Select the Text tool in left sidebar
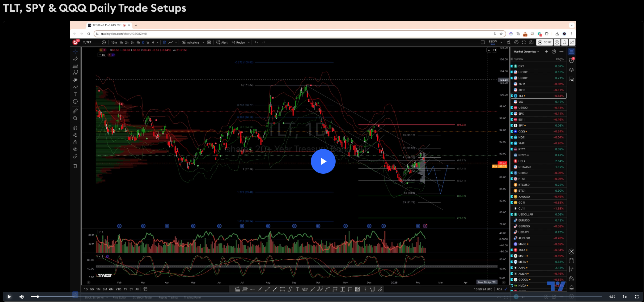644x302 pixels. click(75, 94)
